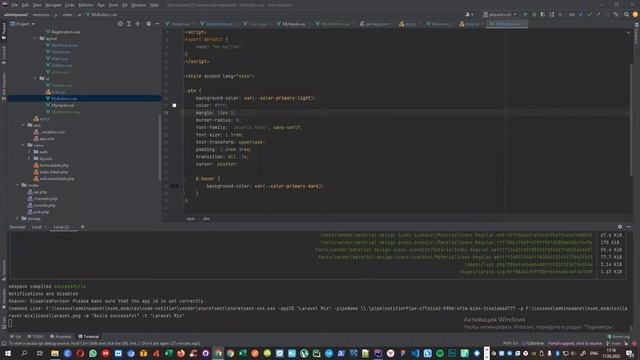640x360 pixels.
Task: Open the View menu
Action: (x=37, y=5)
